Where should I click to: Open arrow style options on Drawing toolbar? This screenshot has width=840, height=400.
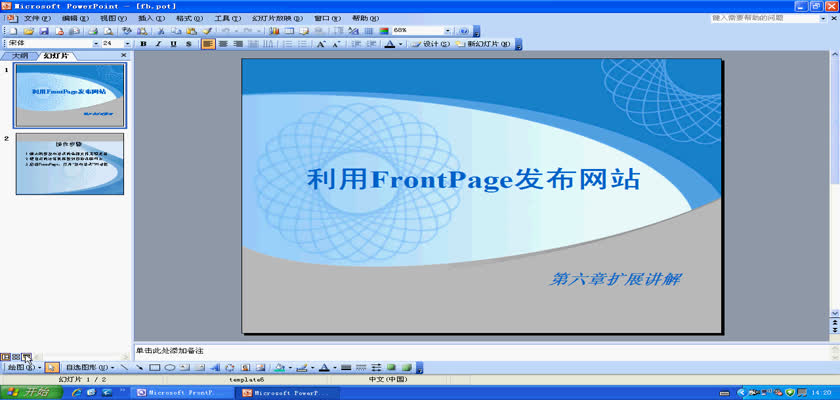pyautogui.click(x=376, y=368)
